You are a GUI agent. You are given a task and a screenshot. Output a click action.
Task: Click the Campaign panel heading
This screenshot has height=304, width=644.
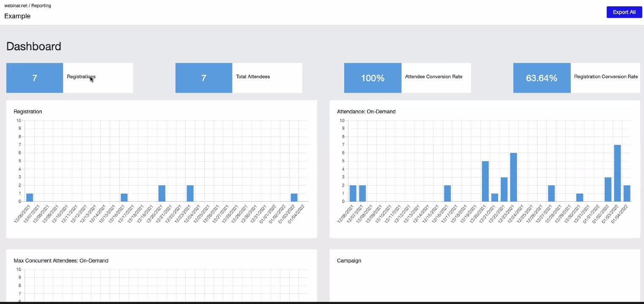tap(349, 260)
